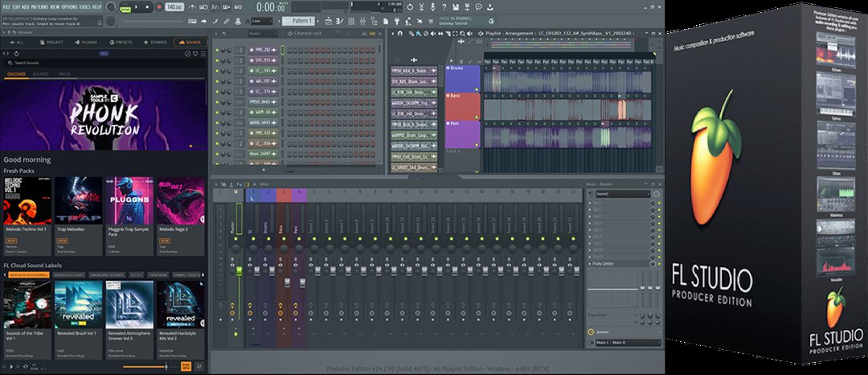Image resolution: width=868 pixels, height=375 pixels.
Task: Open the OPTIONS menu
Action: pos(70,7)
